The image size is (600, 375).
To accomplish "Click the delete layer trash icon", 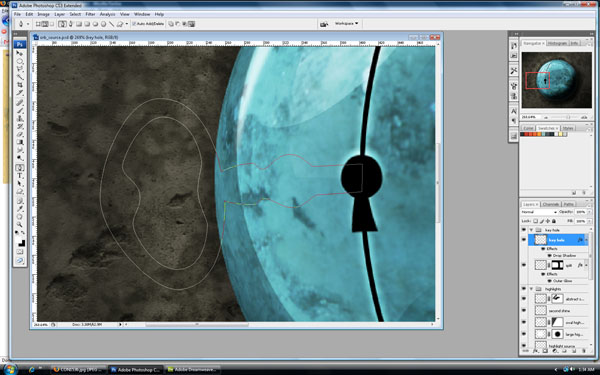I will tap(584, 351).
